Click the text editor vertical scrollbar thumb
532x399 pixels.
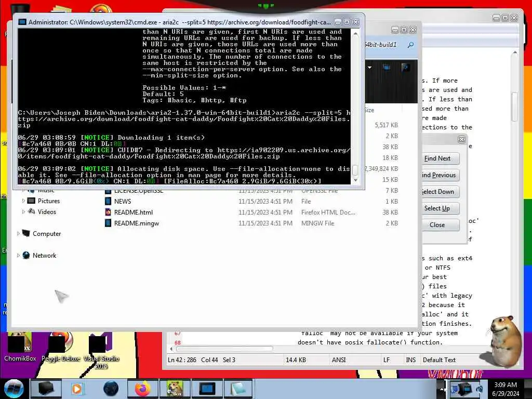(515, 107)
